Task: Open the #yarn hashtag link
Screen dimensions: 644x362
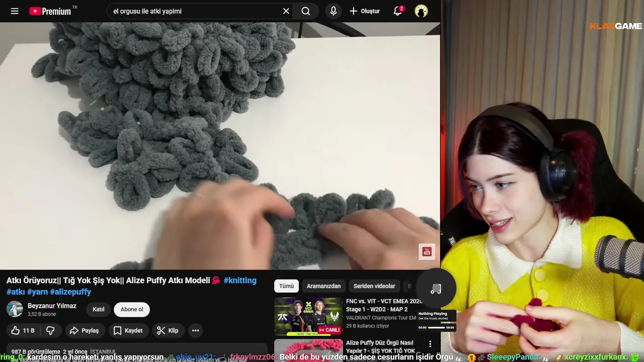Action: (x=38, y=292)
